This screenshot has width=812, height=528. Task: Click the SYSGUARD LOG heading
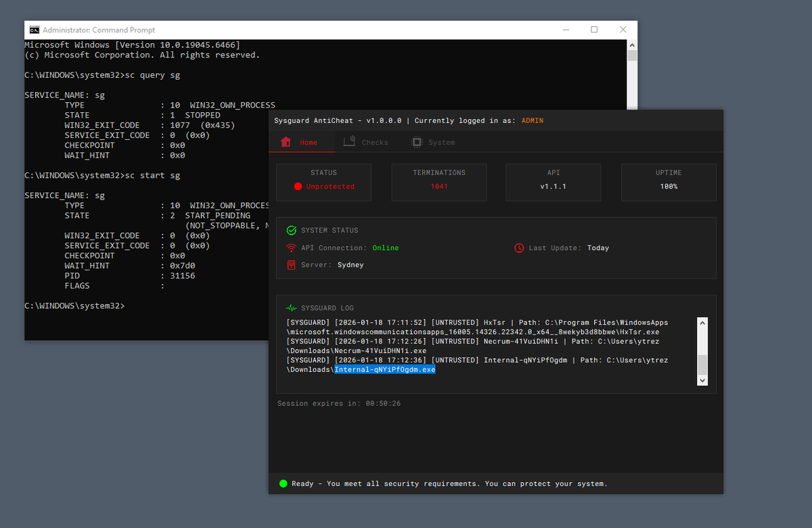[x=328, y=308]
